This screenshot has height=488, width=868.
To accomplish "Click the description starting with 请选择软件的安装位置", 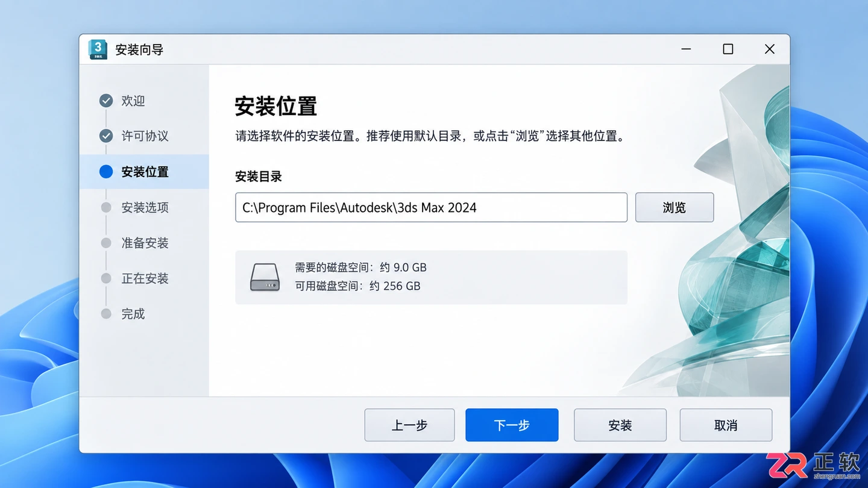I will click(x=431, y=136).
